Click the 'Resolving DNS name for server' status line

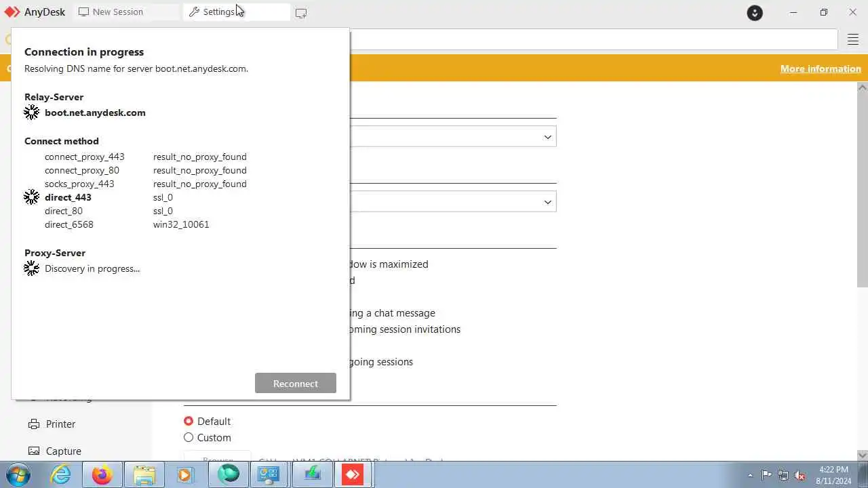tap(136, 68)
